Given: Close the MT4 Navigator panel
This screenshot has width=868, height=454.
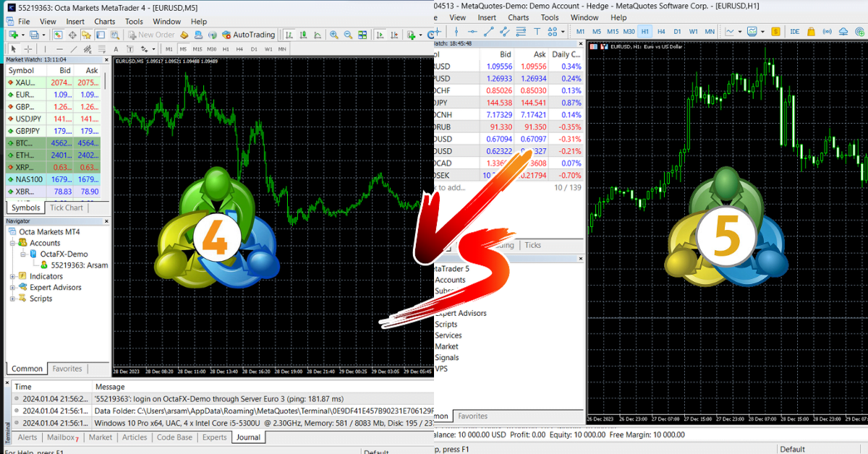Looking at the screenshot, I should tap(106, 221).
